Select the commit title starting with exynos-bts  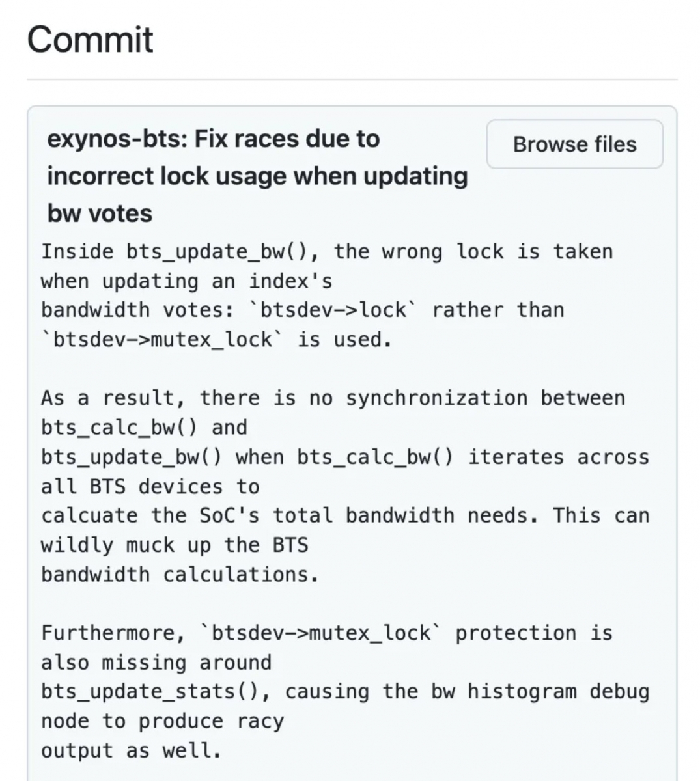point(257,176)
